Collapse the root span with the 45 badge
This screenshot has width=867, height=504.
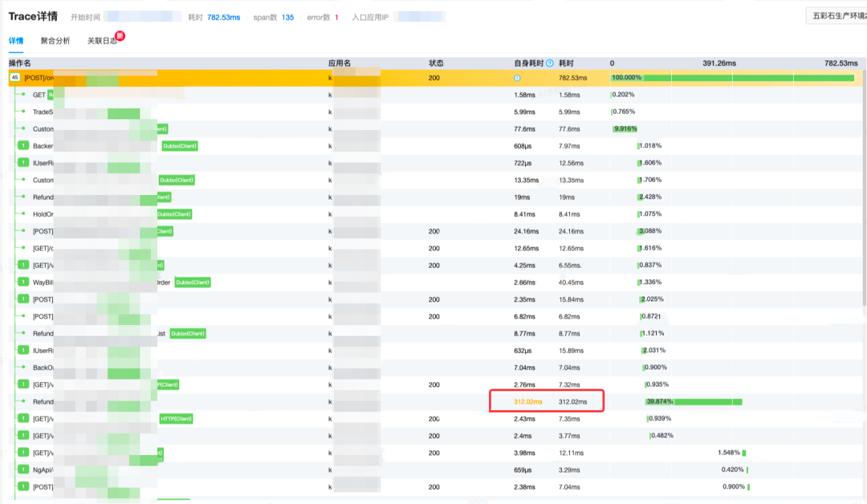(x=15, y=77)
